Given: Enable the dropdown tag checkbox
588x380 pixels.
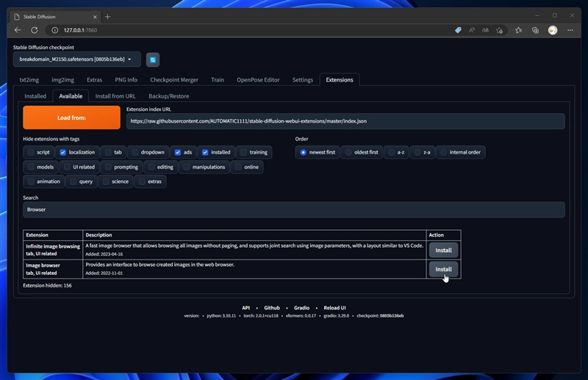Looking at the screenshot, I should 135,152.
